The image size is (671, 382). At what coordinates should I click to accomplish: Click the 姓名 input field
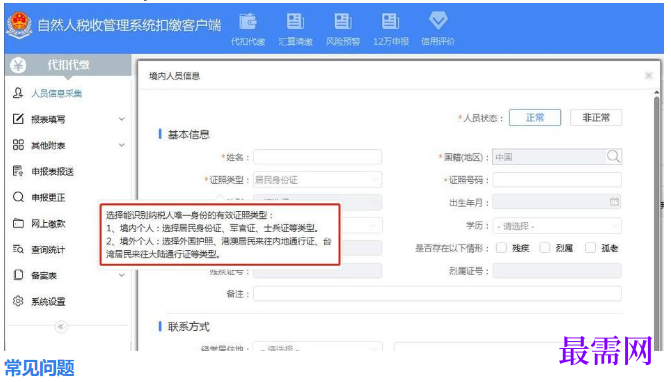pyautogui.click(x=318, y=157)
